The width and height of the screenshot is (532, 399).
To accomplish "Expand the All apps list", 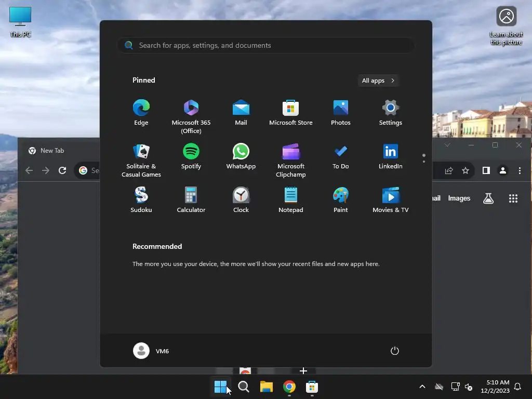I will [x=378, y=81].
